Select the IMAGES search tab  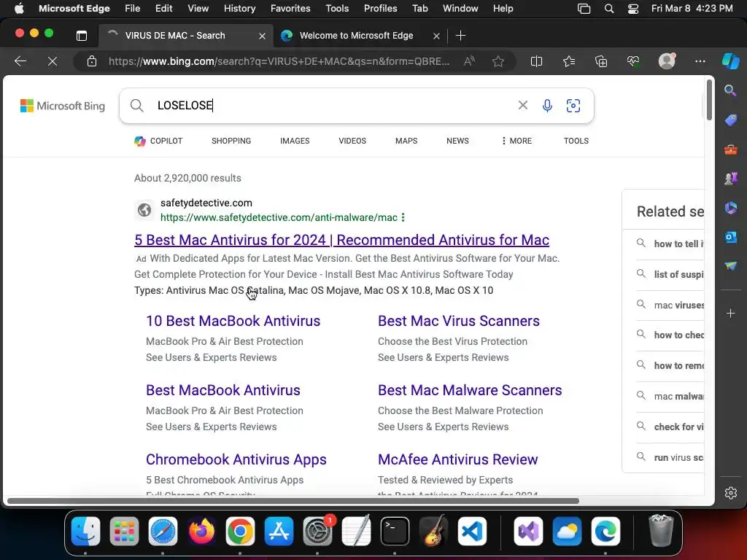(x=295, y=141)
